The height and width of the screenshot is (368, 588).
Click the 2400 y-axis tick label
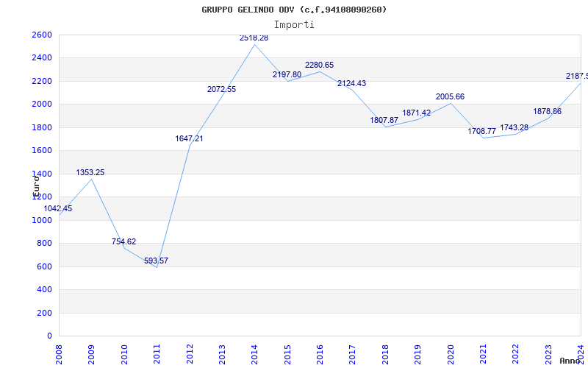point(43,58)
